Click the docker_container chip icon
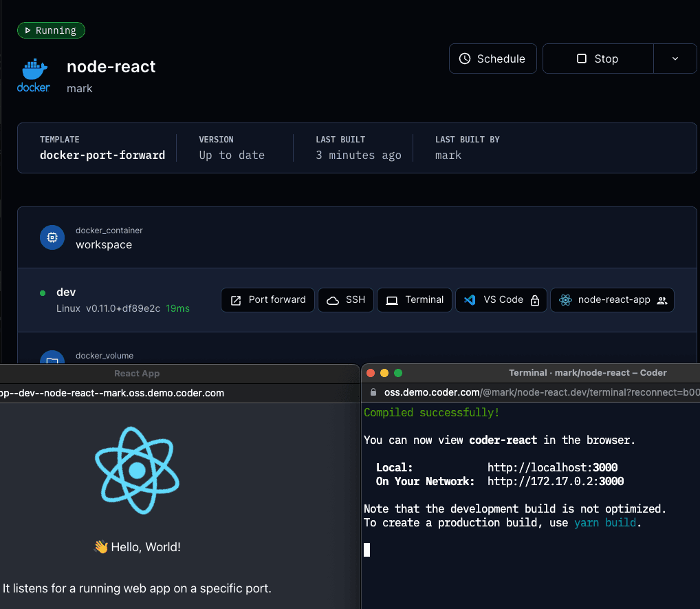 (52, 237)
